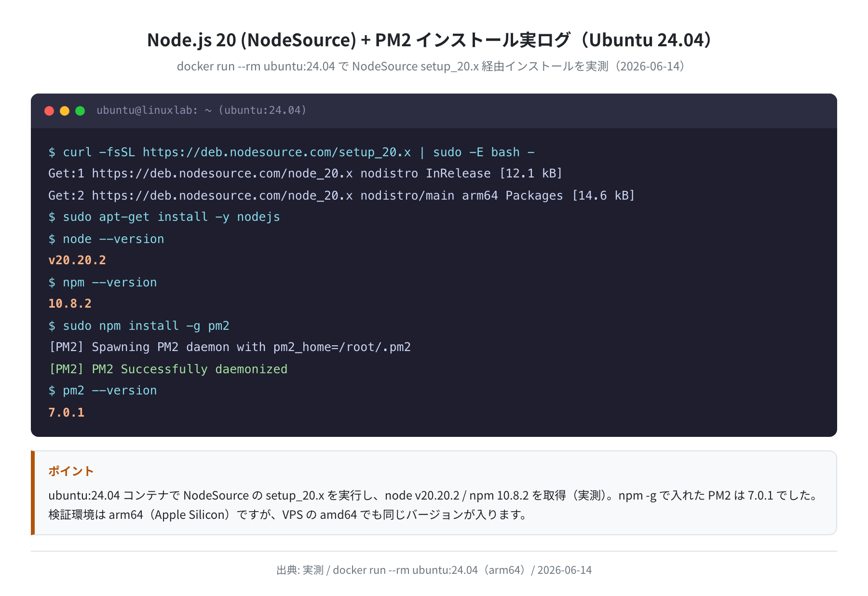Click the curl setup_20.x command line
868x596 pixels.
click(x=291, y=152)
